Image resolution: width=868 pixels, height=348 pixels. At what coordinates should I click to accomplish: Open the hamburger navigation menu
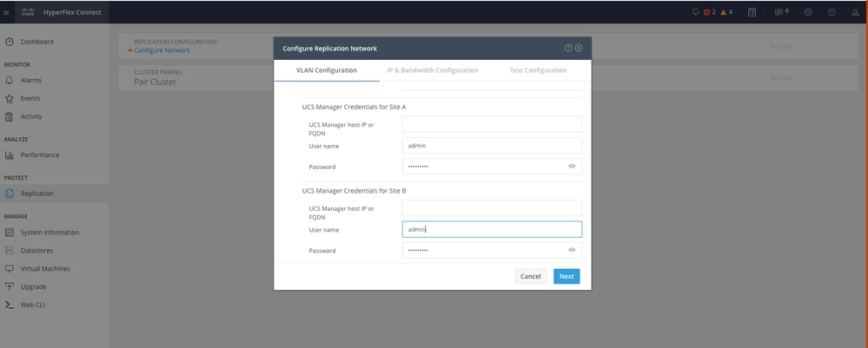pyautogui.click(x=6, y=12)
